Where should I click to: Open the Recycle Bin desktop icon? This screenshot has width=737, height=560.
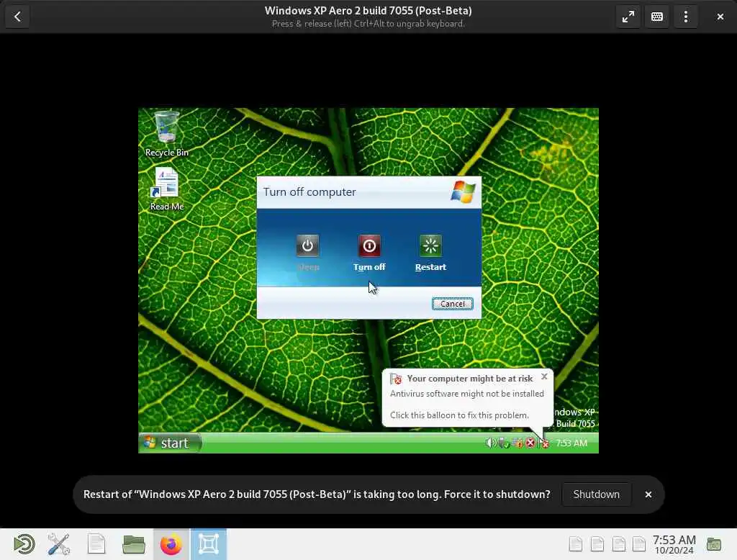[167, 134]
